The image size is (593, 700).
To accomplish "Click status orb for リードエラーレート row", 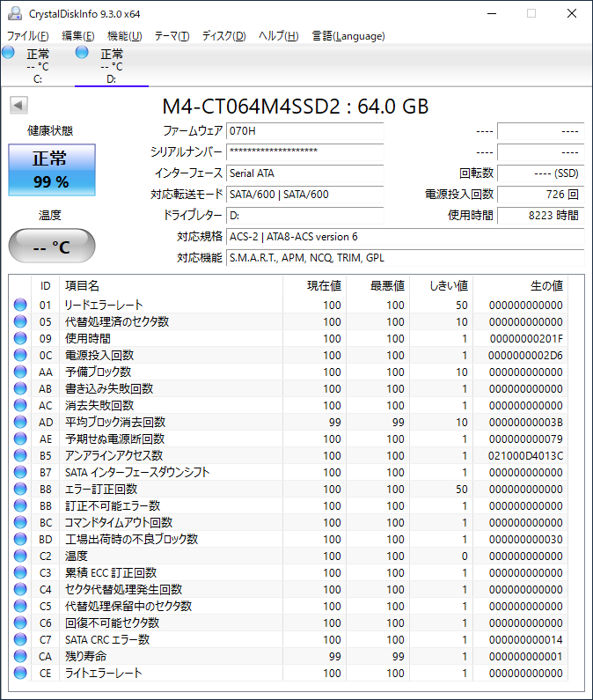I will (x=20, y=306).
